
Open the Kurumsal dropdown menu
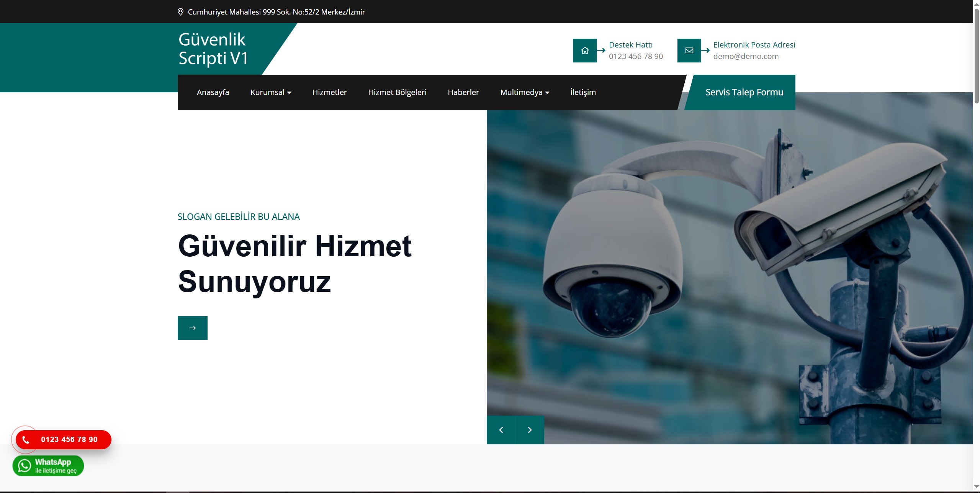(268, 92)
